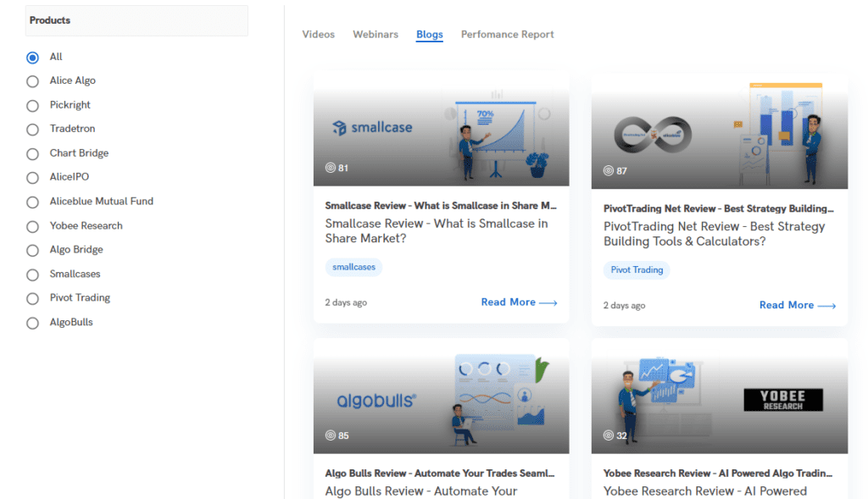Image resolution: width=868 pixels, height=499 pixels.
Task: Click the smallcase logo on blog image
Action: pyautogui.click(x=372, y=128)
